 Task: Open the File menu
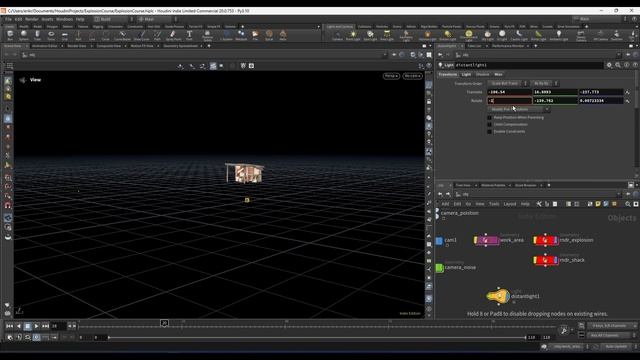click(x=8, y=19)
